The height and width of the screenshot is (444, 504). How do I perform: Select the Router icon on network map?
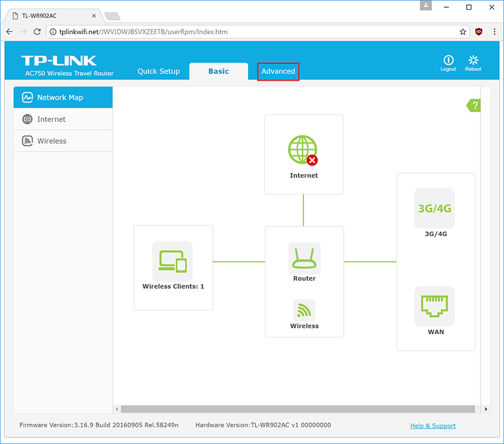coord(305,258)
